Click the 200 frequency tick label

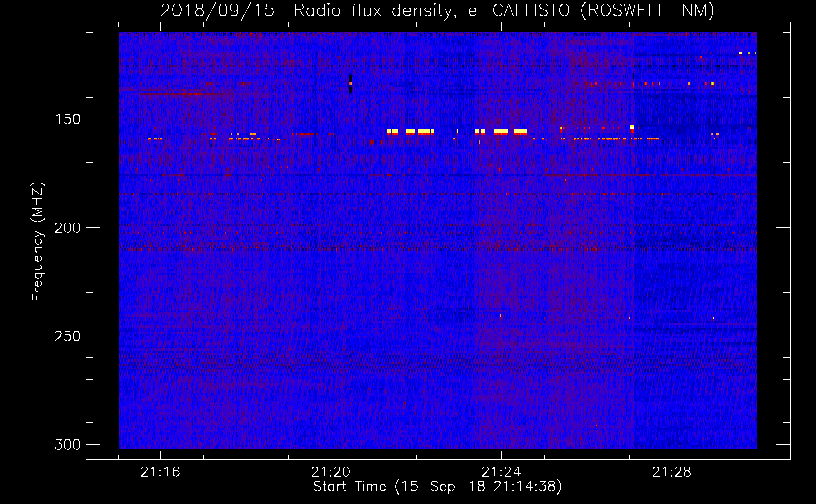point(68,228)
